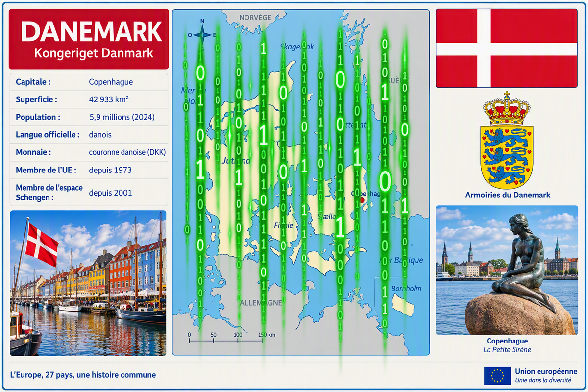Click the DANEMARK title heading
Screen dimensions: 588x392
pyautogui.click(x=92, y=32)
